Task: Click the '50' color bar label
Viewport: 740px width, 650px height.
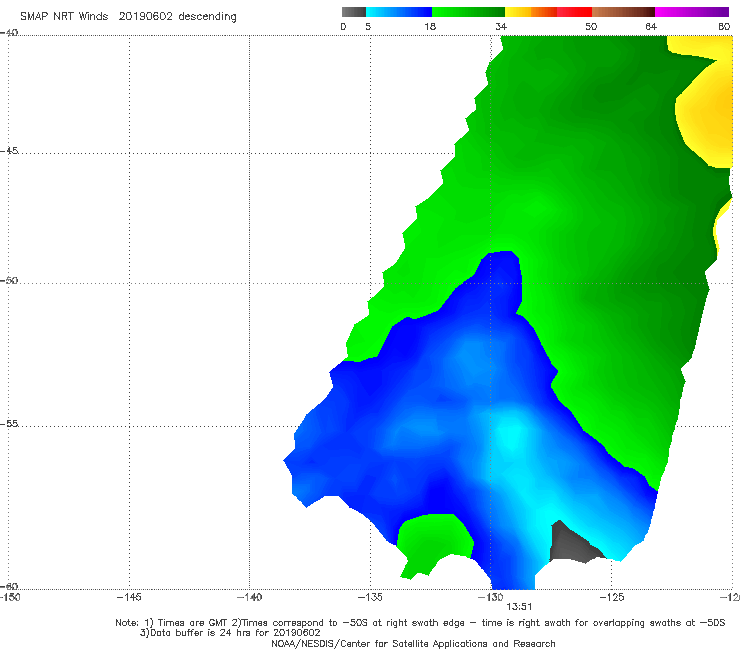Action: (591, 26)
